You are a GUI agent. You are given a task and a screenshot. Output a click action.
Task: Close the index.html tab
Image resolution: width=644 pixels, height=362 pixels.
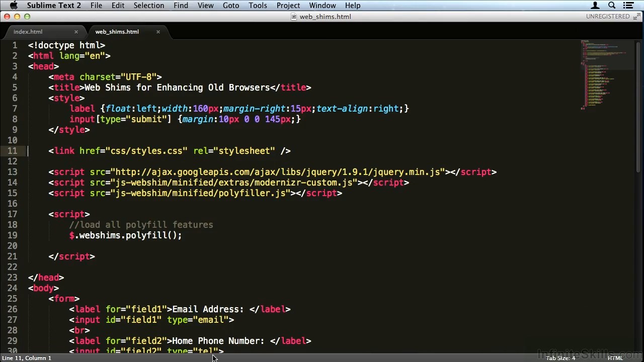[x=76, y=32]
